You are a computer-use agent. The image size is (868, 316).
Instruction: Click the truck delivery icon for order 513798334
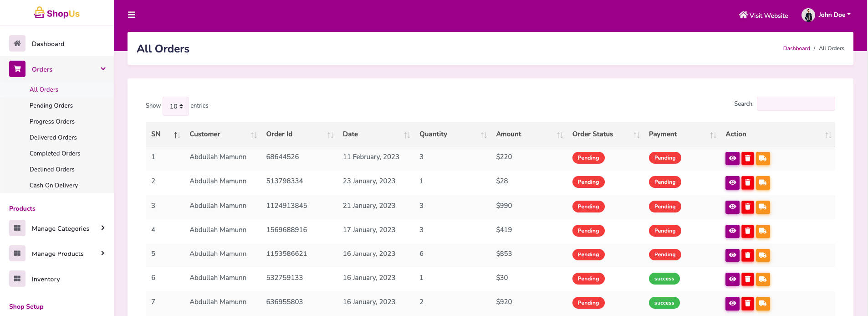[x=763, y=183]
